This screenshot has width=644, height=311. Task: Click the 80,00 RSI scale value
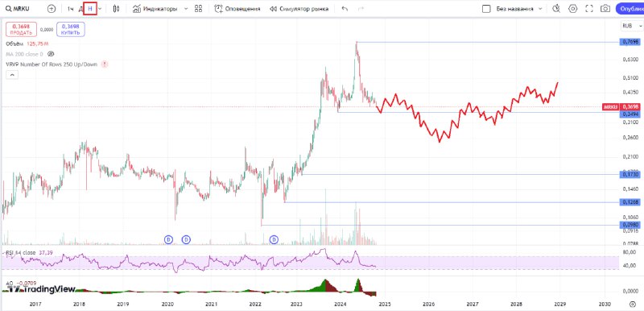pos(629,252)
